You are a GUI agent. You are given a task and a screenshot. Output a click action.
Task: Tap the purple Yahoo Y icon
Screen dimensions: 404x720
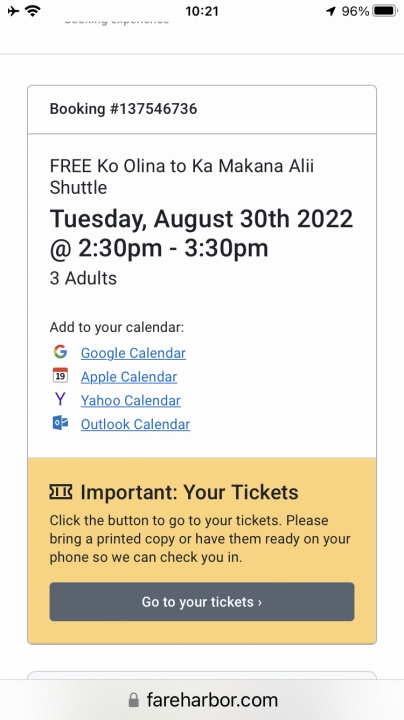pyautogui.click(x=60, y=399)
